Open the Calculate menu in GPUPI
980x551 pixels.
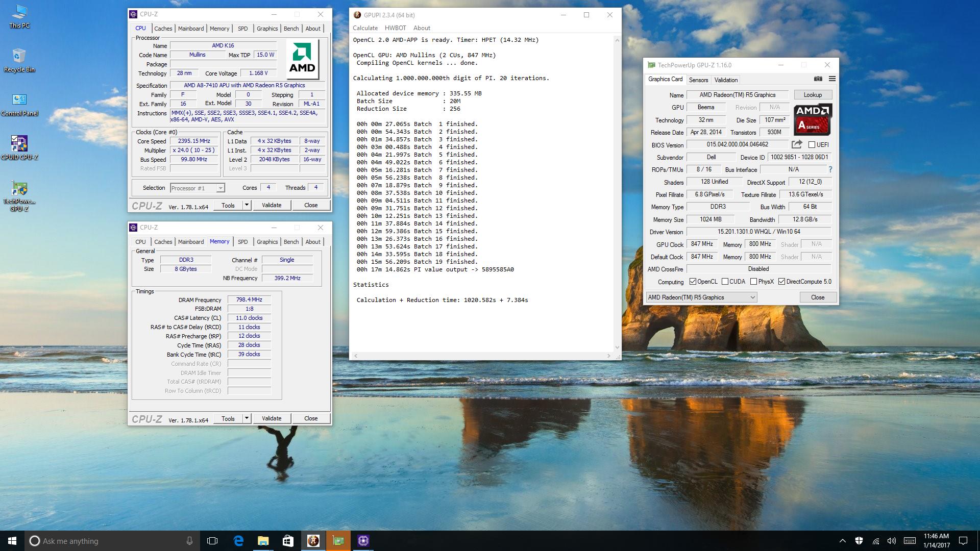click(x=365, y=28)
